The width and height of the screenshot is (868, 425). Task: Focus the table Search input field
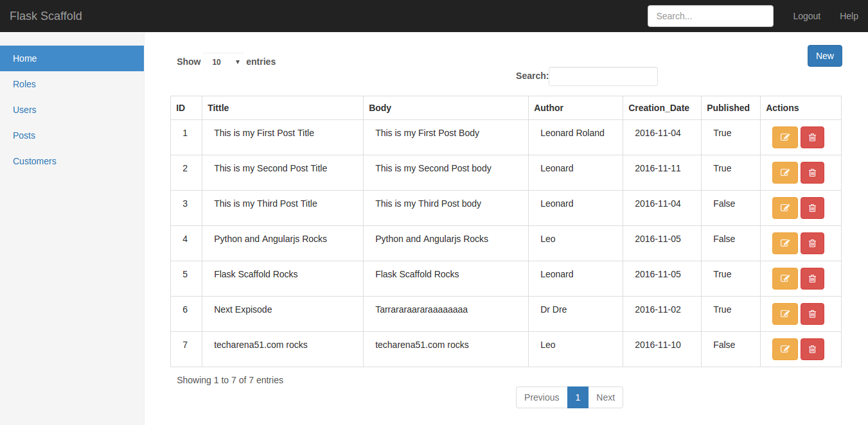[x=603, y=76]
